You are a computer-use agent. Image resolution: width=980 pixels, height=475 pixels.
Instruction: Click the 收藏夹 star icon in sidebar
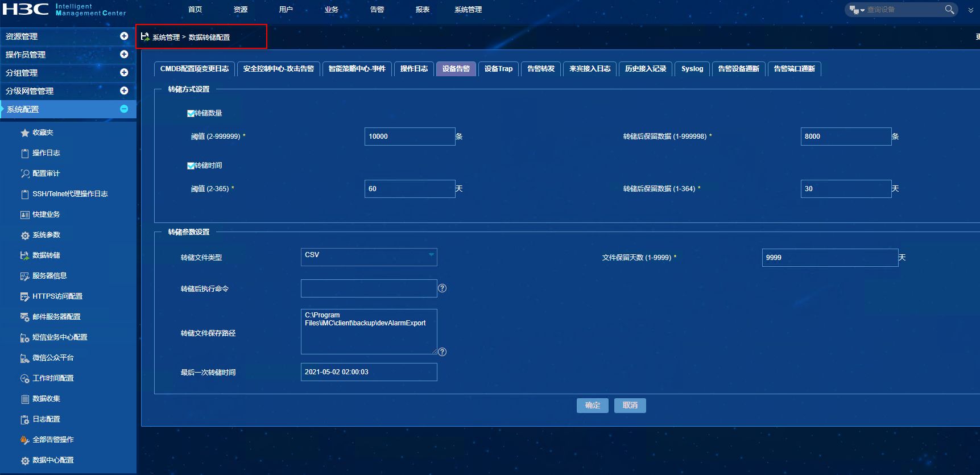[x=25, y=133]
